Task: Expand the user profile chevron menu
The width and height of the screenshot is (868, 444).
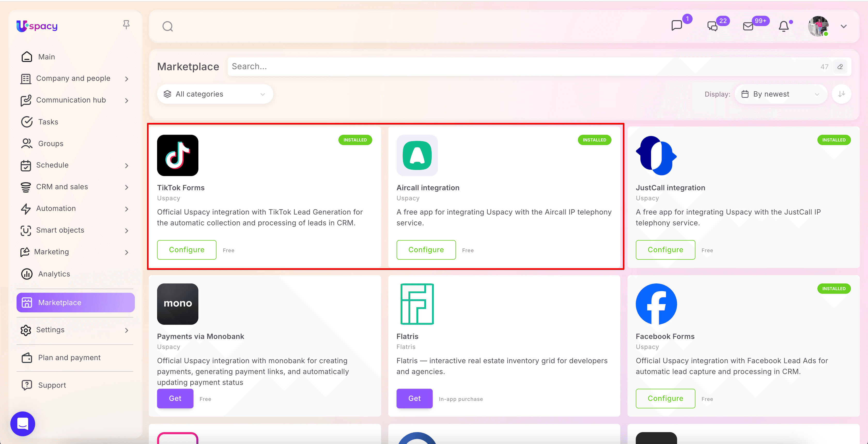Action: (x=844, y=26)
